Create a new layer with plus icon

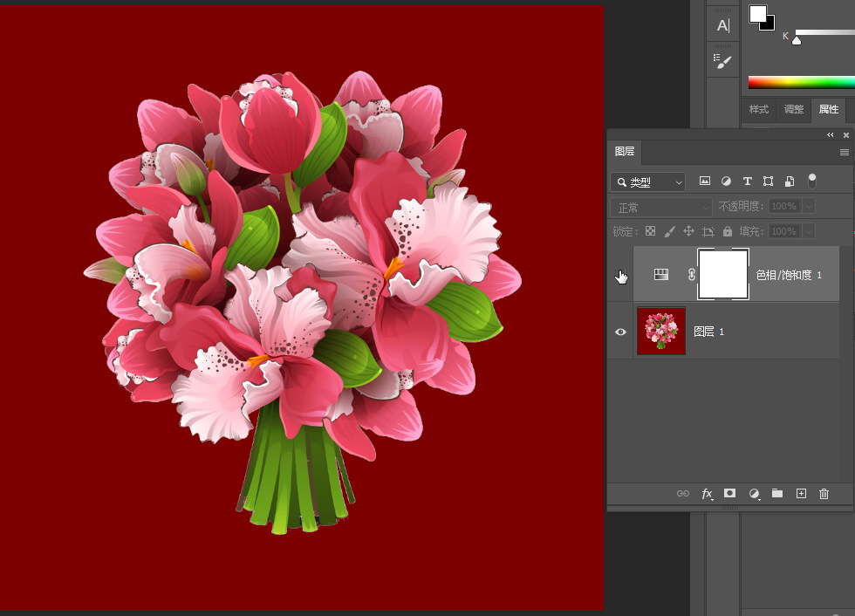801,494
